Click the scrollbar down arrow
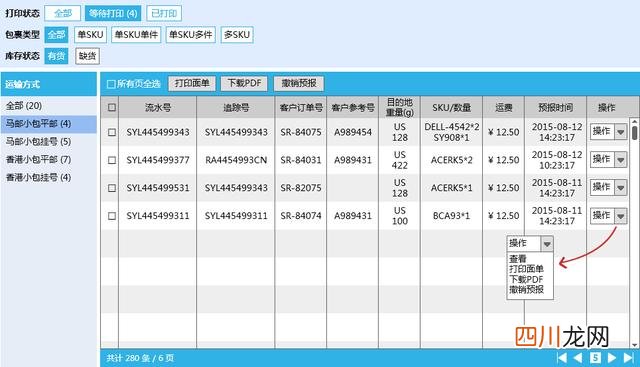640x367 pixels. (x=634, y=345)
